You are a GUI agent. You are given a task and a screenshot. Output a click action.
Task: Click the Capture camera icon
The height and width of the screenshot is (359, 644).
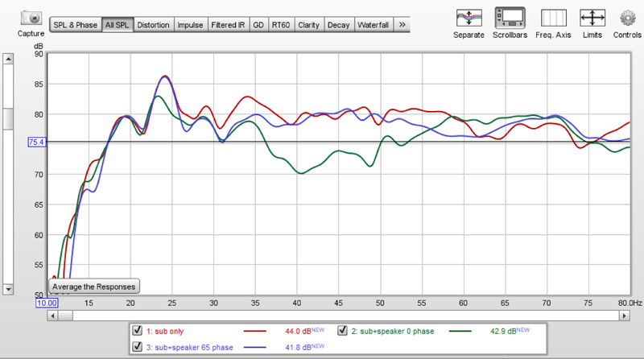31,17
